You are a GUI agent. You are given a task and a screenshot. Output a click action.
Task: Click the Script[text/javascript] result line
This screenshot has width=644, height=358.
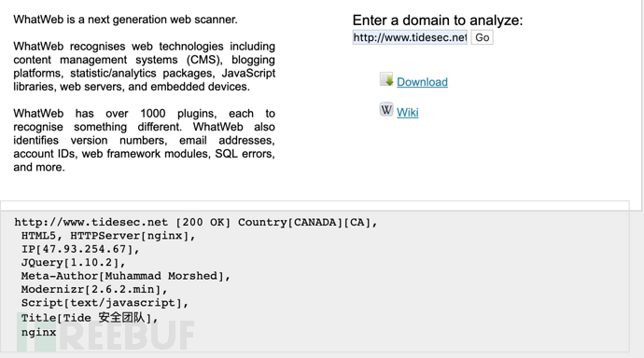pyautogui.click(x=105, y=303)
